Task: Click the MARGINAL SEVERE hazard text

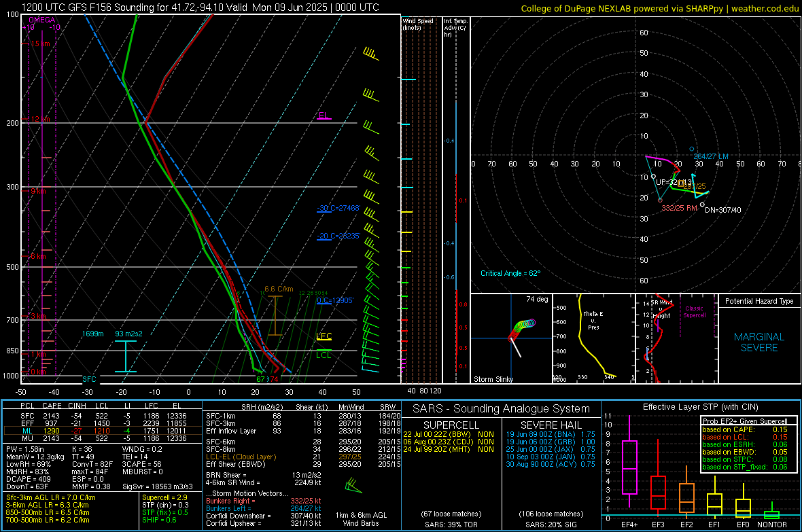Action: click(x=759, y=342)
